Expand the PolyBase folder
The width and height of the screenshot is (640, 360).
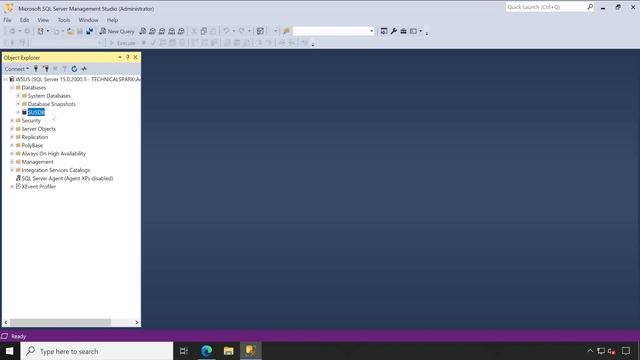(x=12, y=145)
